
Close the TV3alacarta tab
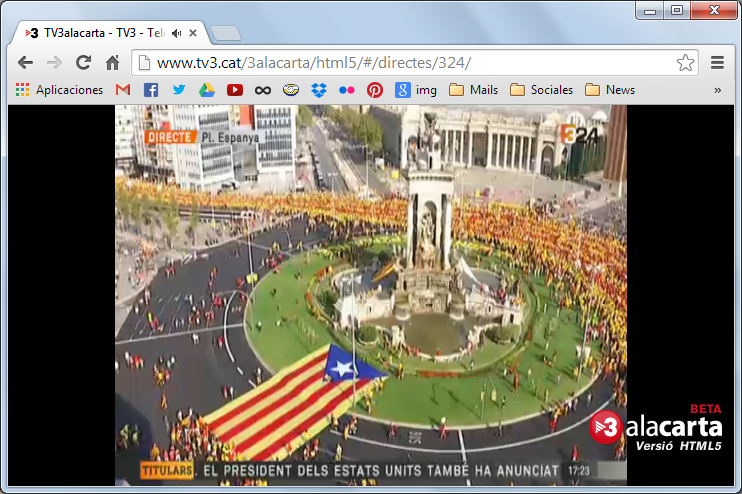(x=193, y=33)
